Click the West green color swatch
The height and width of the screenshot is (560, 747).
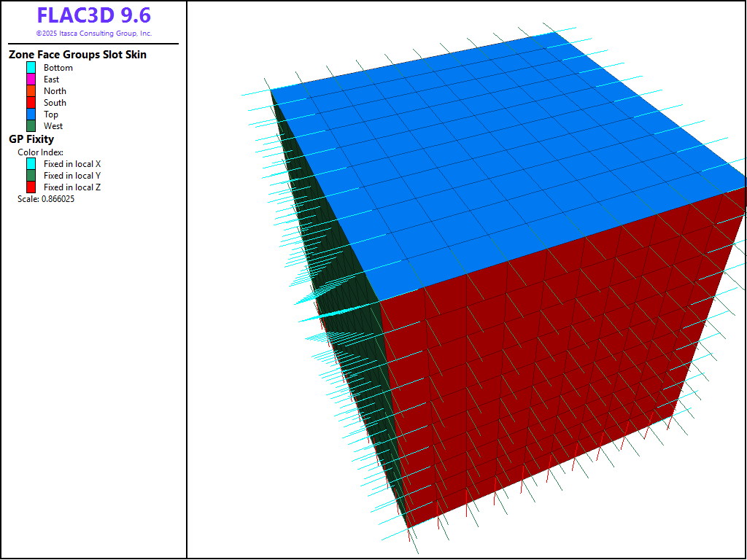click(31, 126)
